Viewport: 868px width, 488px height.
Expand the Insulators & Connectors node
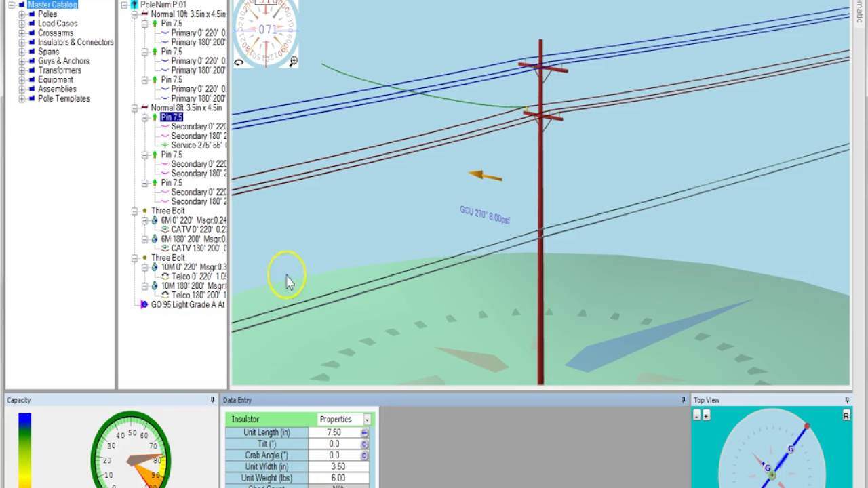(22, 43)
